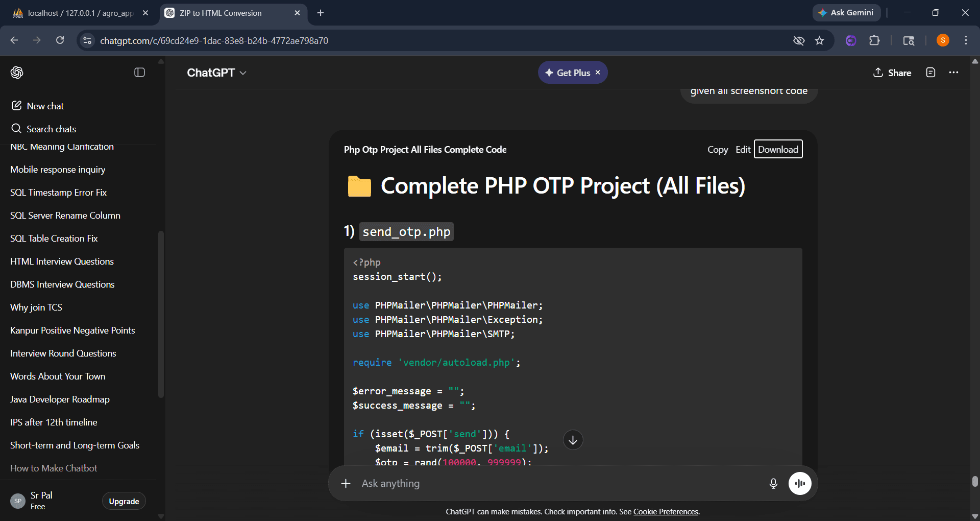980x521 pixels.
Task: Bookmark the page with the star icon
Action: (819, 40)
